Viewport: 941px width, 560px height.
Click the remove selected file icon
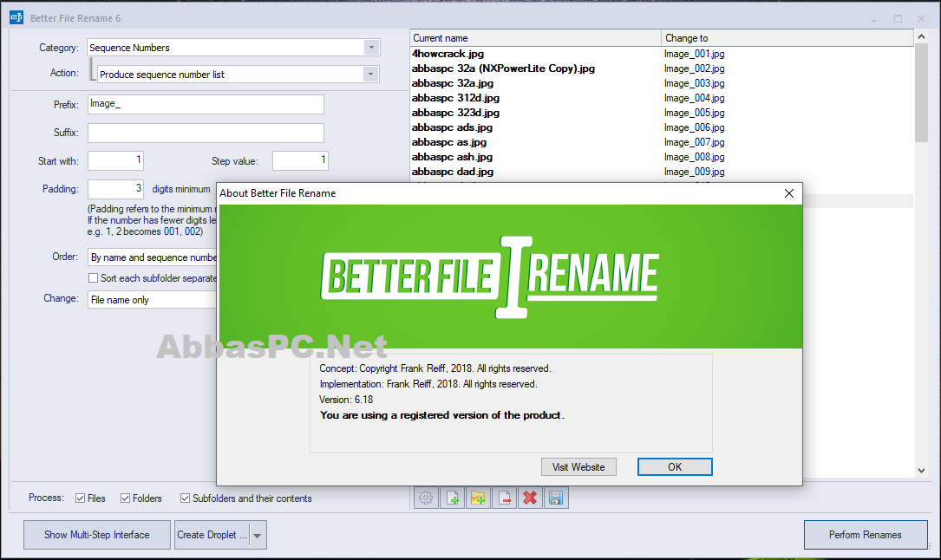(504, 498)
